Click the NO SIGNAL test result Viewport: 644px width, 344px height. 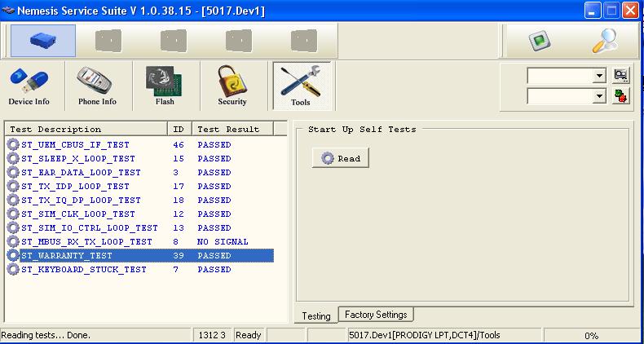(x=223, y=242)
